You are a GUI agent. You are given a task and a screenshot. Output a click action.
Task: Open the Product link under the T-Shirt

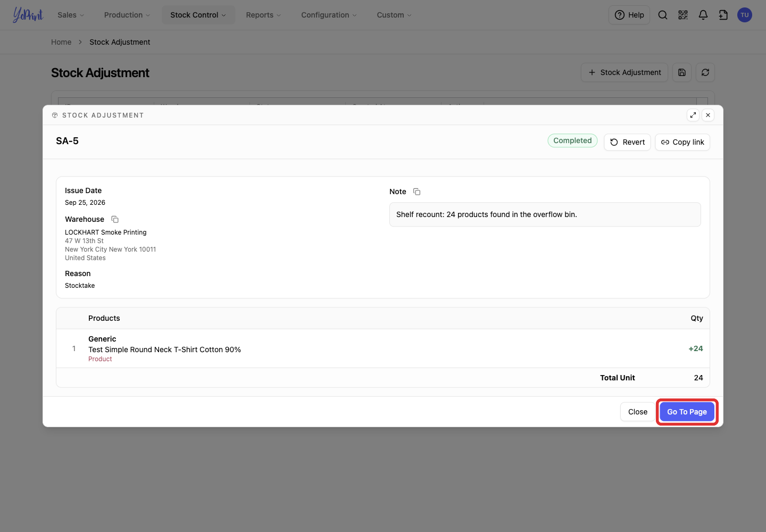pyautogui.click(x=100, y=359)
